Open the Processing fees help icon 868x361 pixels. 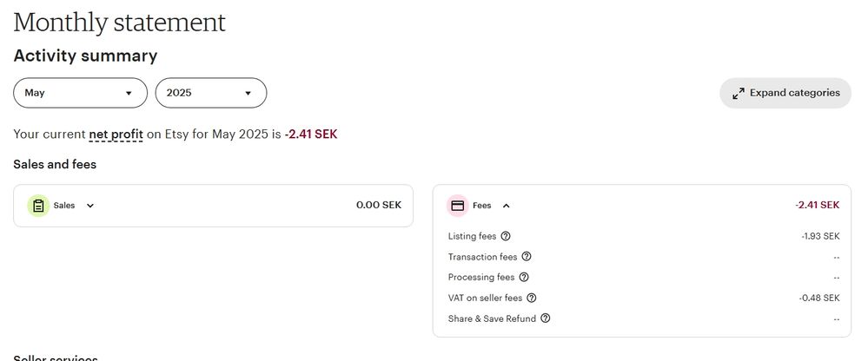[x=524, y=278]
